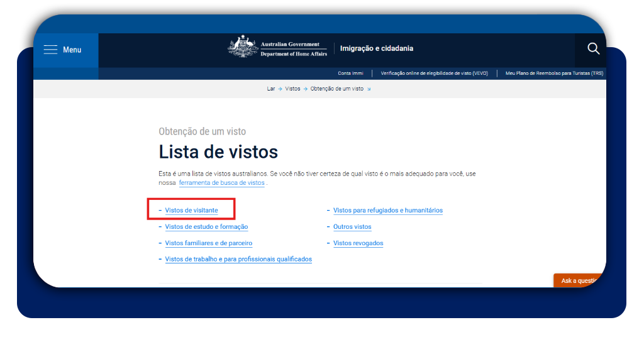Open Verificação online de elegibilidade de visto (VEVO)
Screen dimensions: 644x337
tap(434, 74)
